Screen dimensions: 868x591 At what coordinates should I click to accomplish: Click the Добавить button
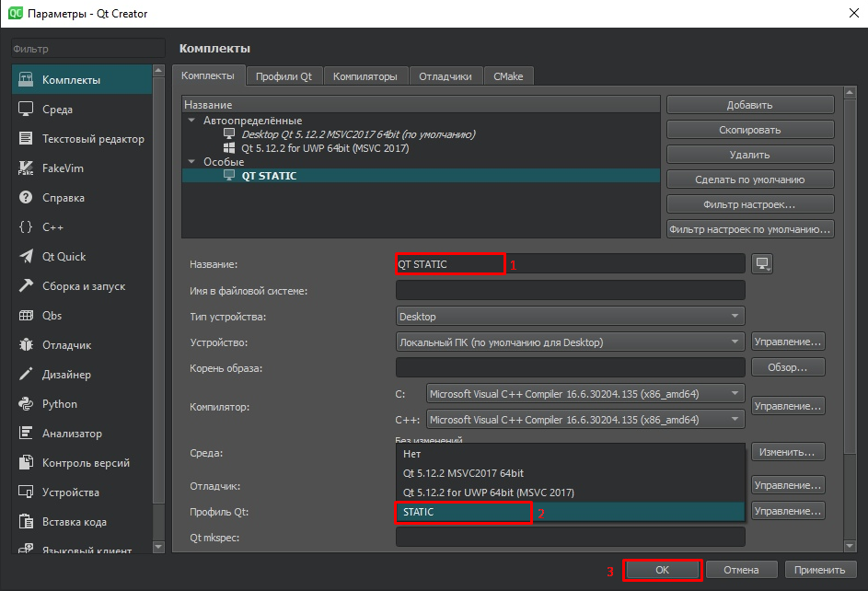coord(750,105)
